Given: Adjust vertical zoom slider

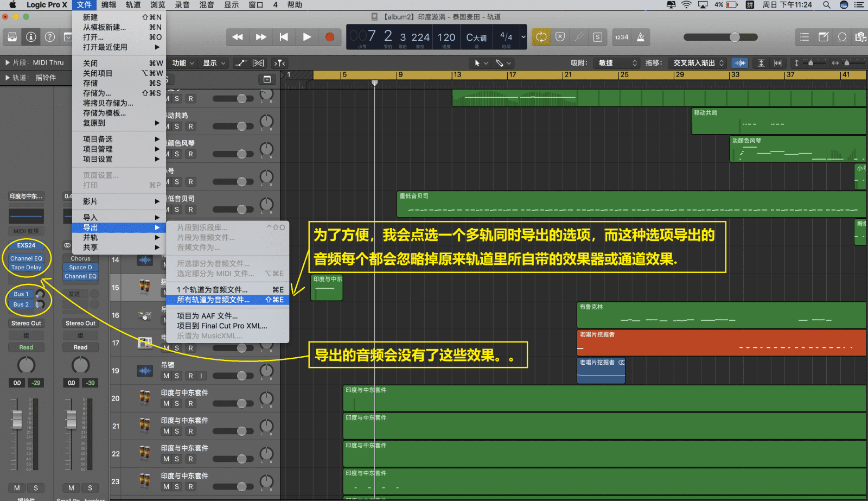Looking at the screenshot, I should click(810, 63).
